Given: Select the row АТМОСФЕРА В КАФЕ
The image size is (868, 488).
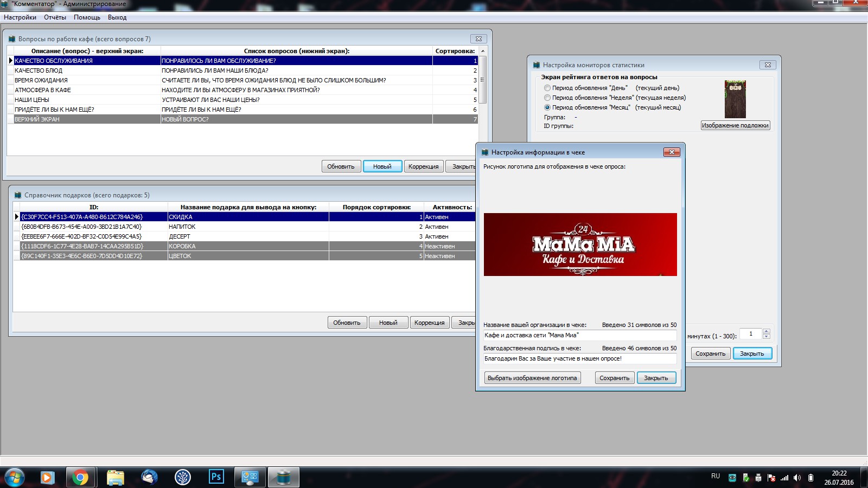Looking at the screenshot, I should click(242, 90).
